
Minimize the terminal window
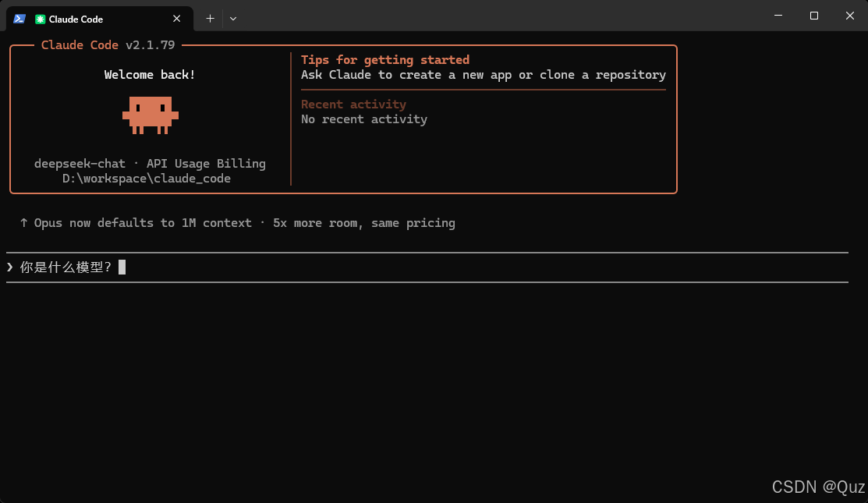pyautogui.click(x=778, y=16)
